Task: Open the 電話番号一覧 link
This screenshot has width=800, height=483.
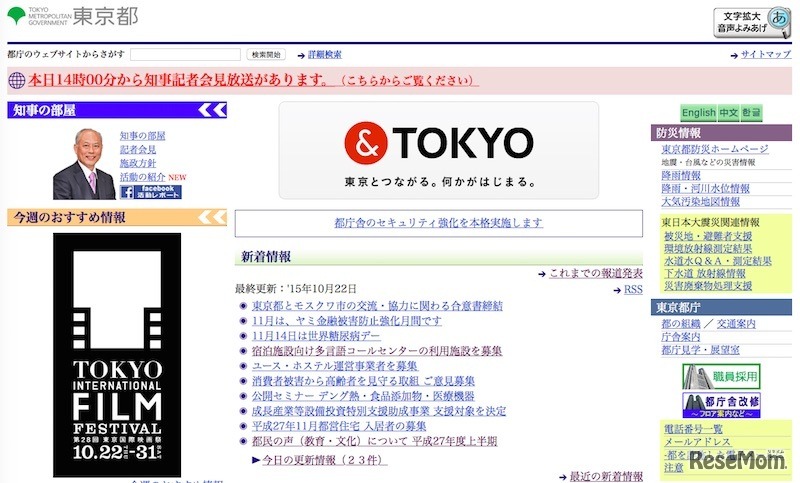Action: (x=693, y=429)
